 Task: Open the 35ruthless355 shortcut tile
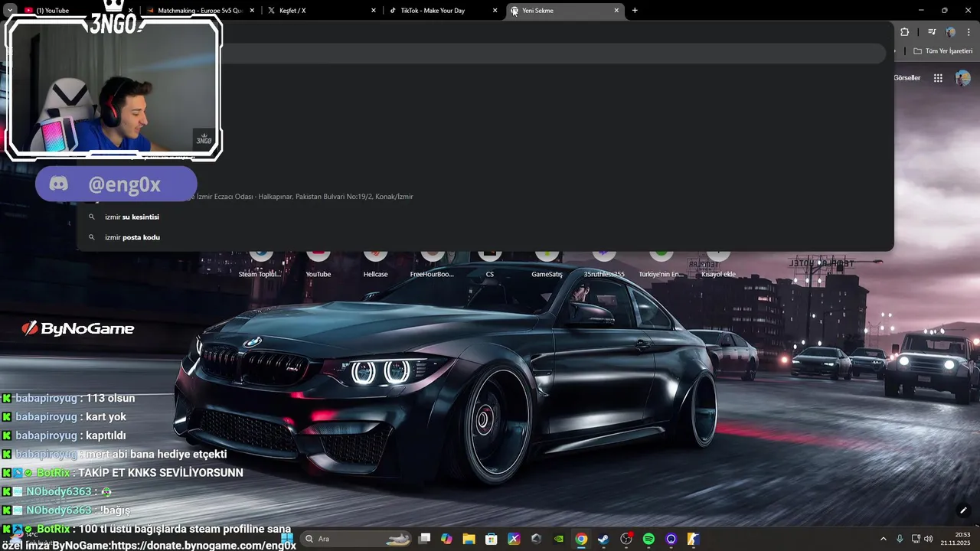604,265
